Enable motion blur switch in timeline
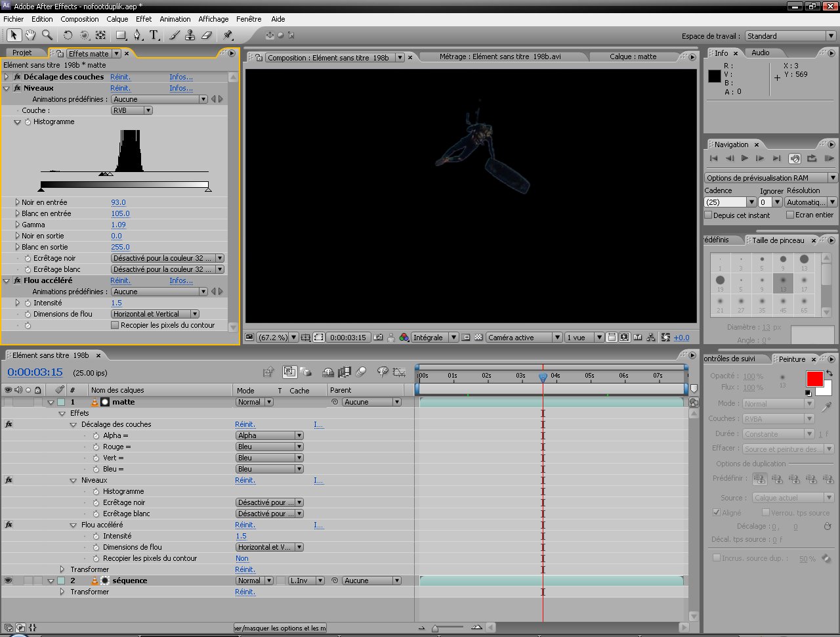This screenshot has width=840, height=637. (362, 372)
